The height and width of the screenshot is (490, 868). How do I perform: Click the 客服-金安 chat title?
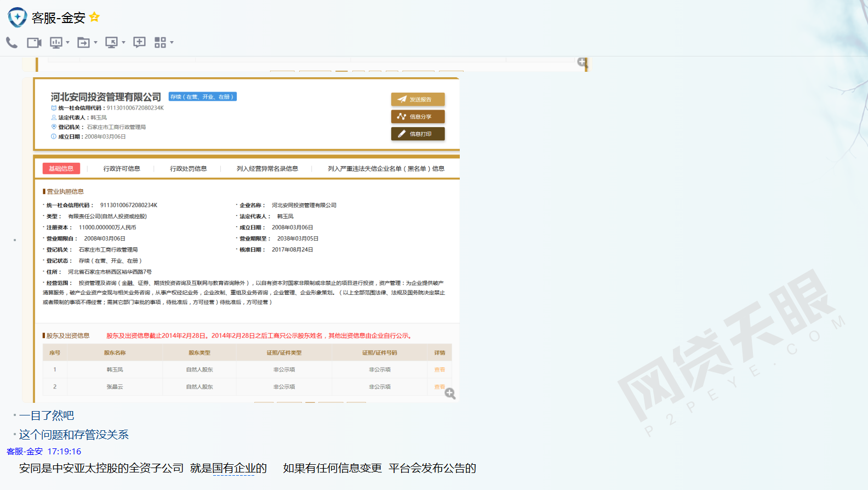[x=59, y=18]
